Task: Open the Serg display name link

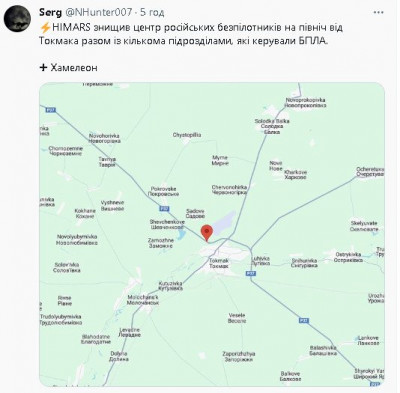Action: click(x=50, y=13)
